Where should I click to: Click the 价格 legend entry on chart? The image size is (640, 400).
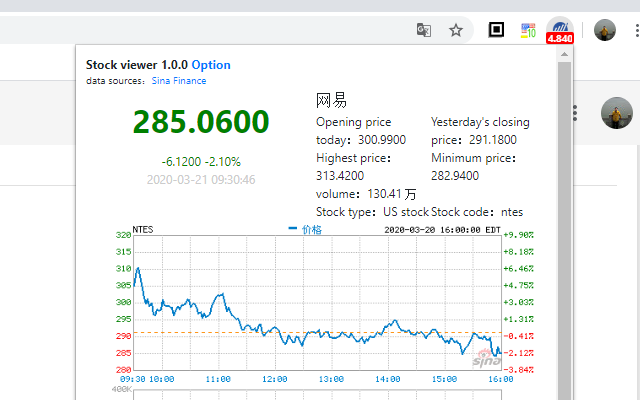(311, 230)
